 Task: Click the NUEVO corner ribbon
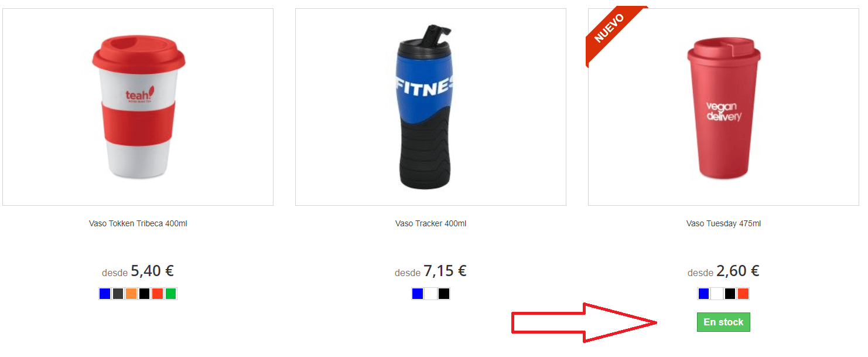point(610,28)
